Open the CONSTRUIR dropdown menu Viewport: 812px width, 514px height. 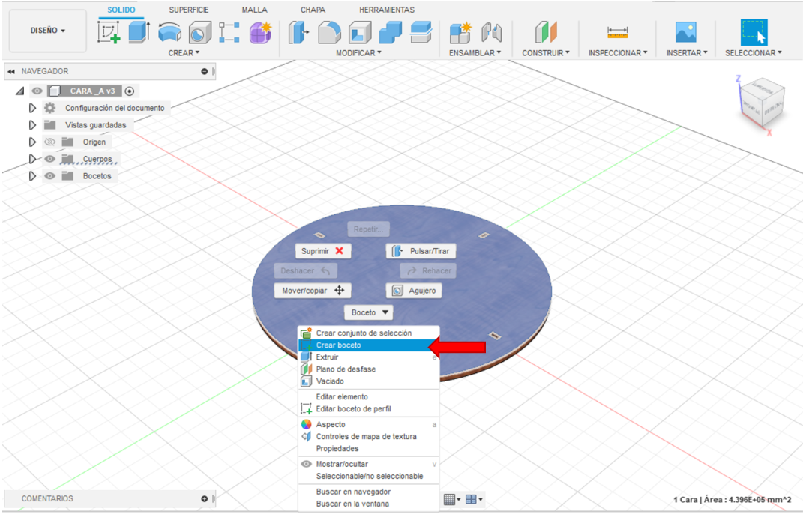(x=545, y=52)
